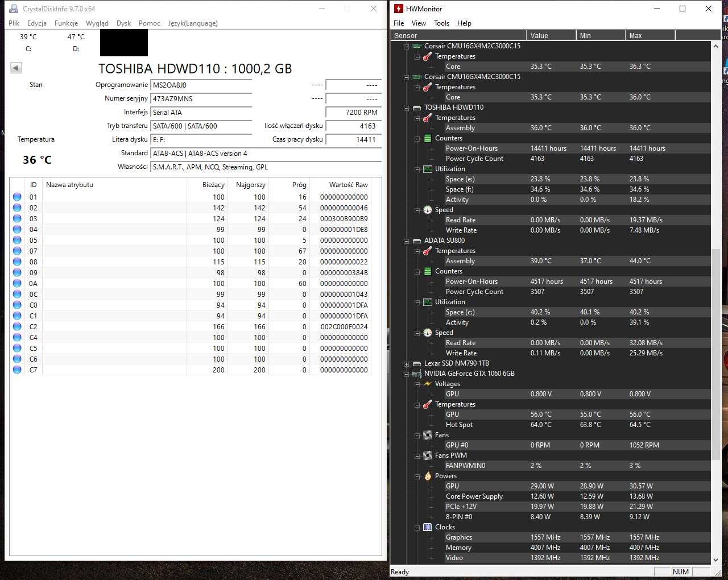Image resolution: width=728 pixels, height=580 pixels.
Task: Click the Speed gauge icon under ADATA SU800
Action: point(427,333)
